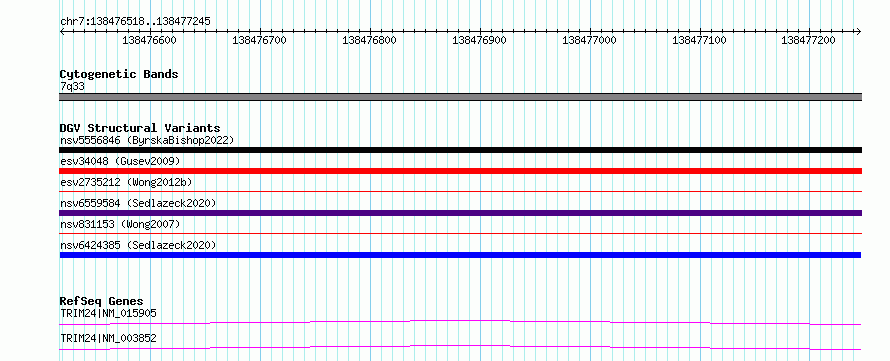
Task: Click the 138477000 ruler position label
Action: point(589,40)
